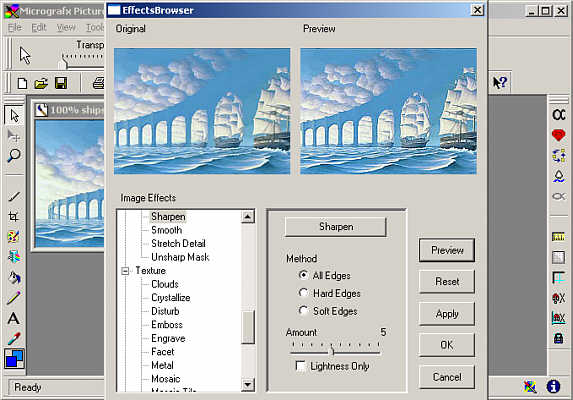This screenshot has width=573, height=400.
Task: Click the Preview button
Action: pos(447,250)
